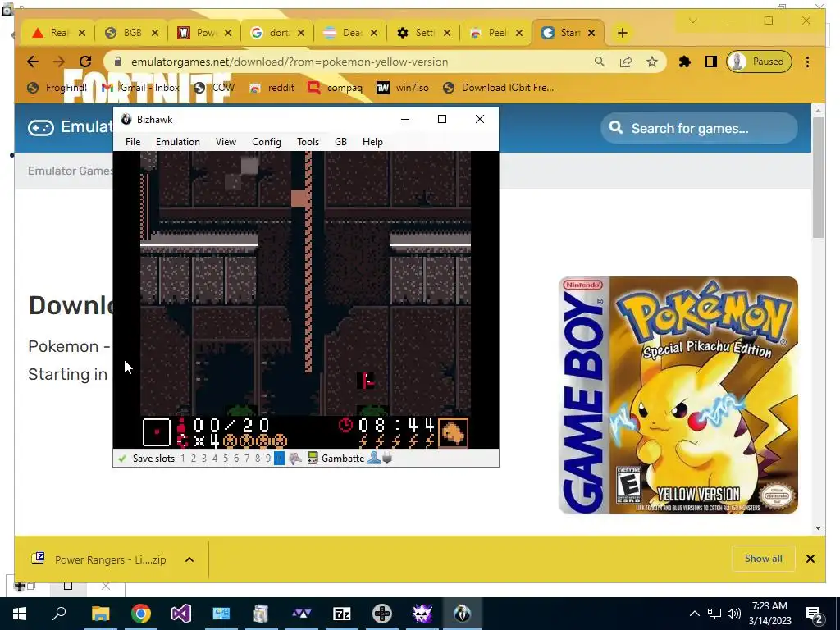Click the address bar URL

(290, 62)
